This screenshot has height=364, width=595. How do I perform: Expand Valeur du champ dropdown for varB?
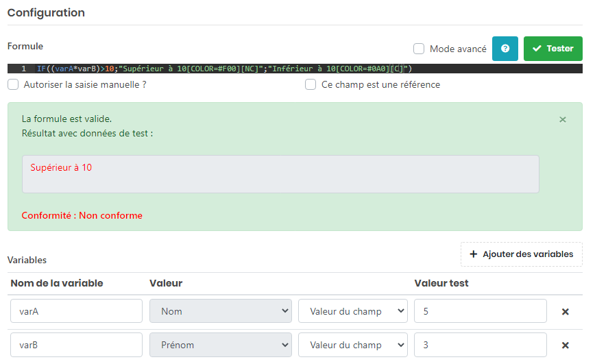tap(352, 345)
